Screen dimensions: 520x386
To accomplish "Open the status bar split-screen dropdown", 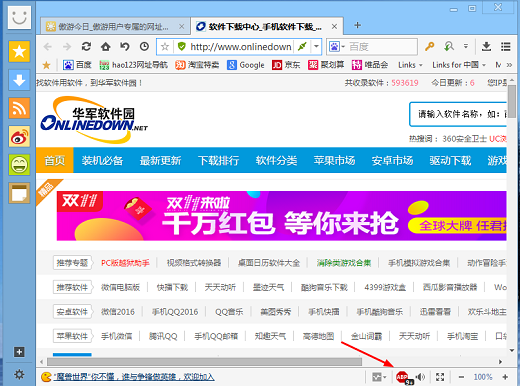I will click(x=379, y=377).
